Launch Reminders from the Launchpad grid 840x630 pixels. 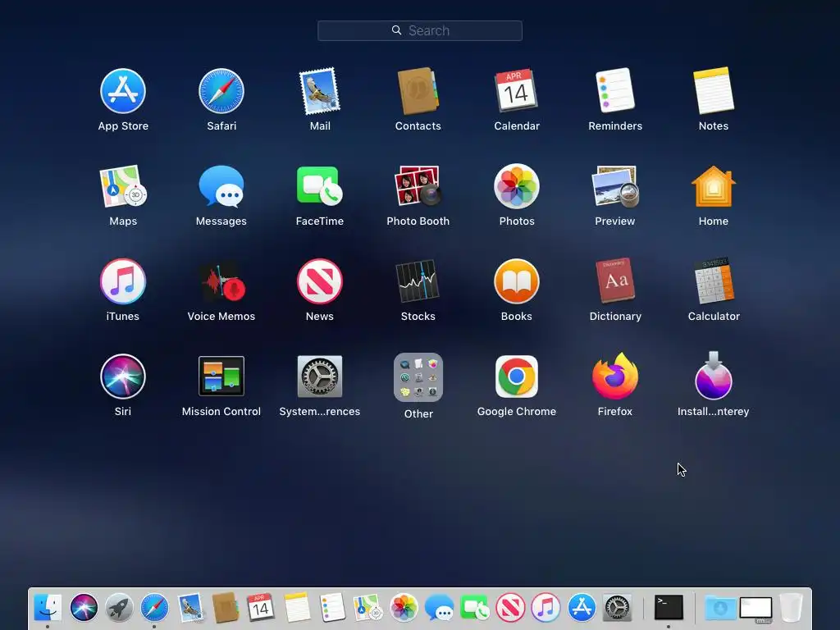[615, 91]
